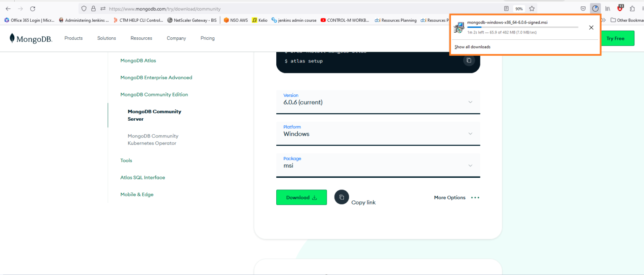This screenshot has width=644, height=275.
Task: Click the Save to Pocket icon
Action: (x=583, y=8)
